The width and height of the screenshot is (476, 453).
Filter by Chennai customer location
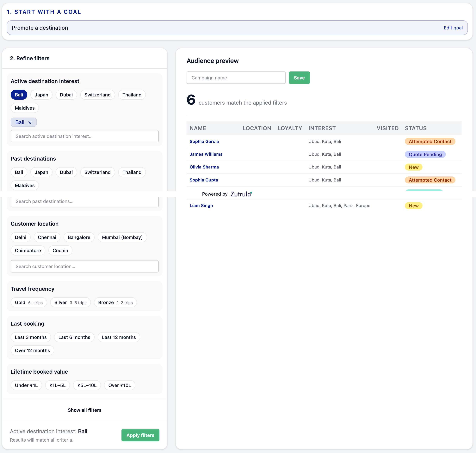coord(47,237)
